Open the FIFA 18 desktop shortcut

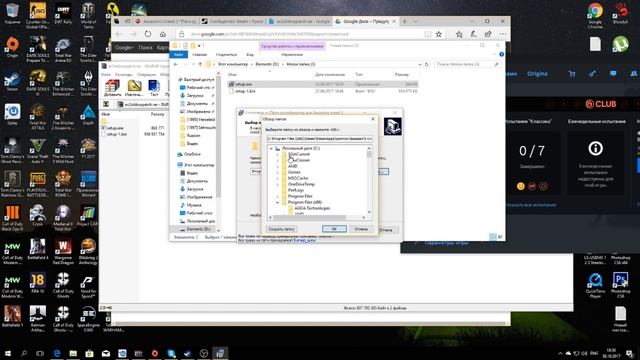pos(38,283)
